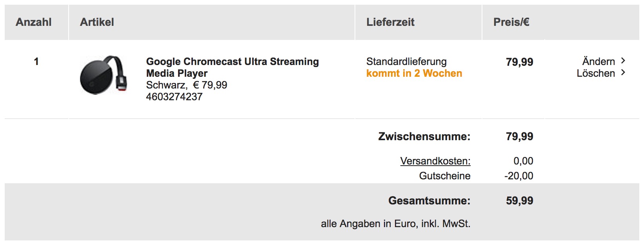Open the Versandkosten shipping costs link

(x=435, y=161)
